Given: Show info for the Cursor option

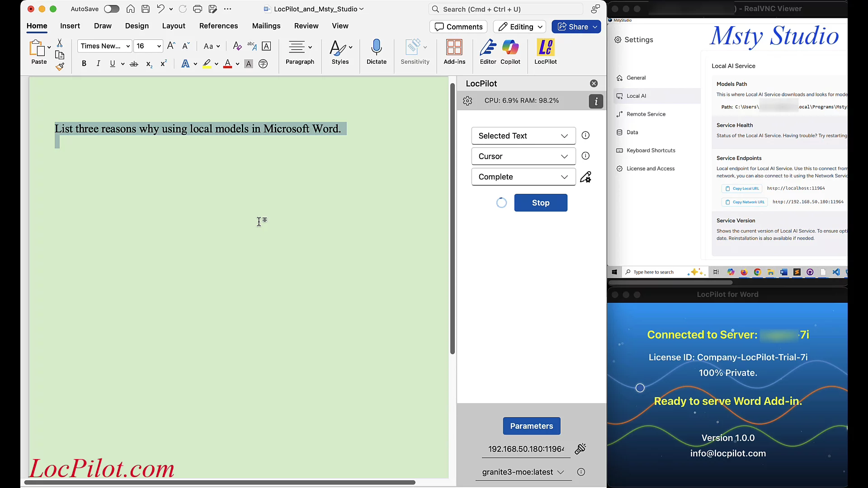Looking at the screenshot, I should (x=585, y=156).
